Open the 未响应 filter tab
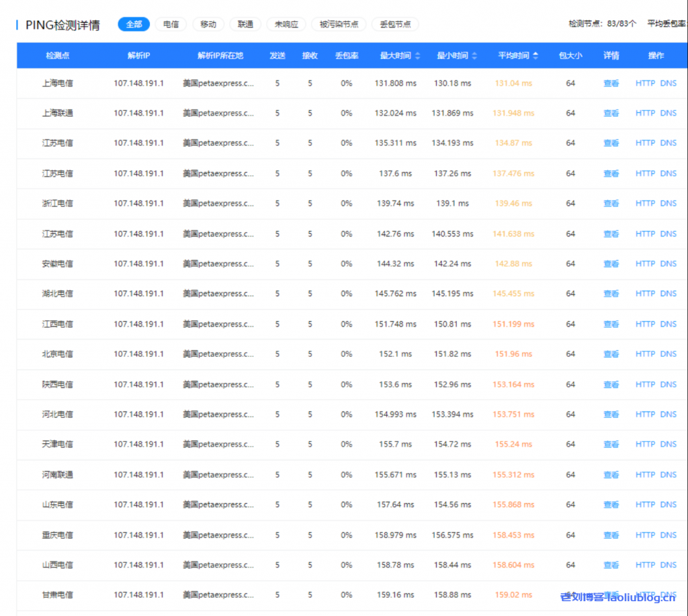 [x=286, y=24]
